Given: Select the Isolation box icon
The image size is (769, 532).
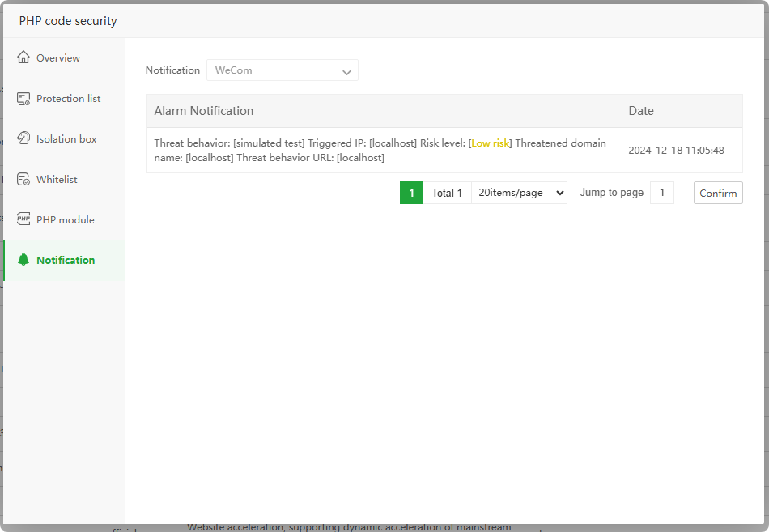Looking at the screenshot, I should pos(23,139).
